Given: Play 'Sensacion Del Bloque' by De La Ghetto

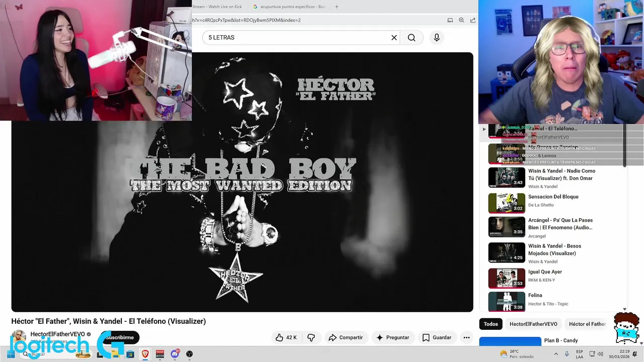Looking at the screenshot, I should [553, 197].
